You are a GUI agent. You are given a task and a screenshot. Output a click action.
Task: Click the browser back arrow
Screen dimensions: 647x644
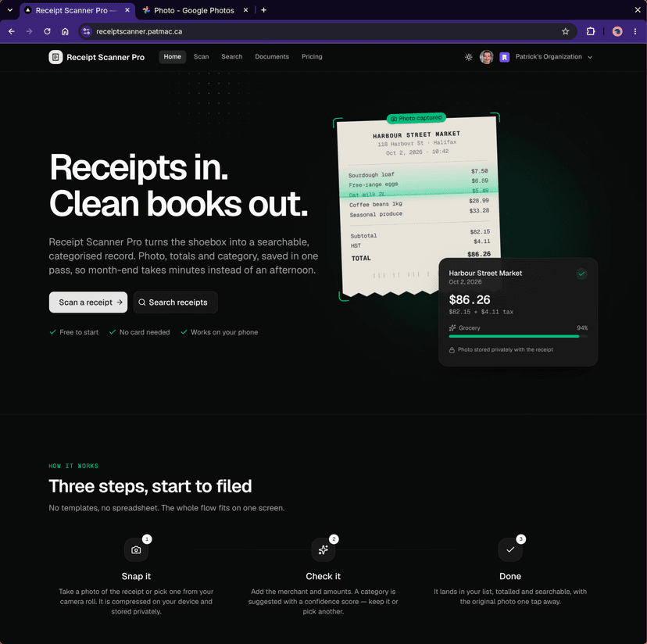point(12,31)
